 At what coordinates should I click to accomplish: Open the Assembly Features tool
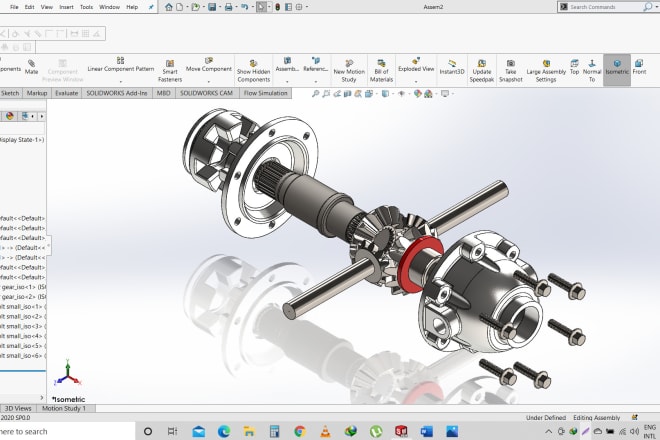tap(287, 64)
